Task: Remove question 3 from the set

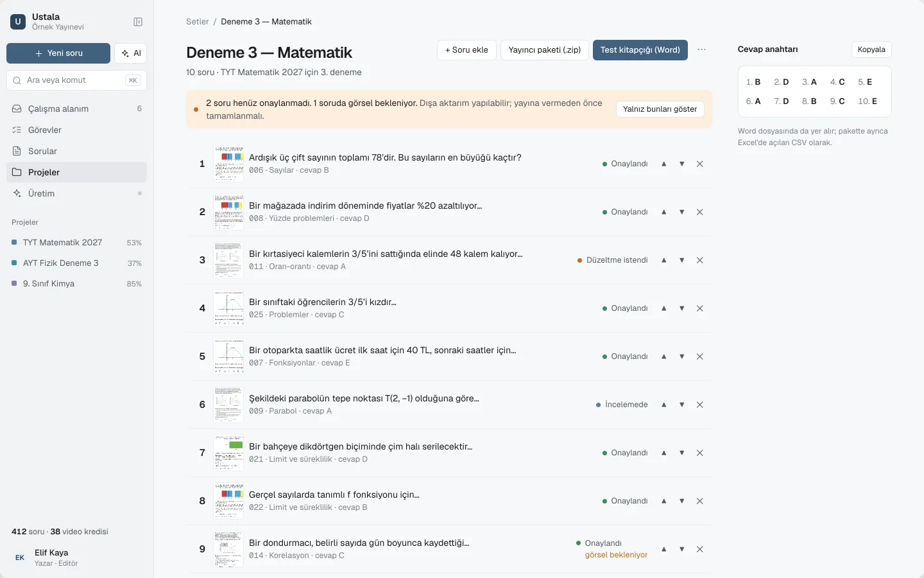Action: [700, 260]
